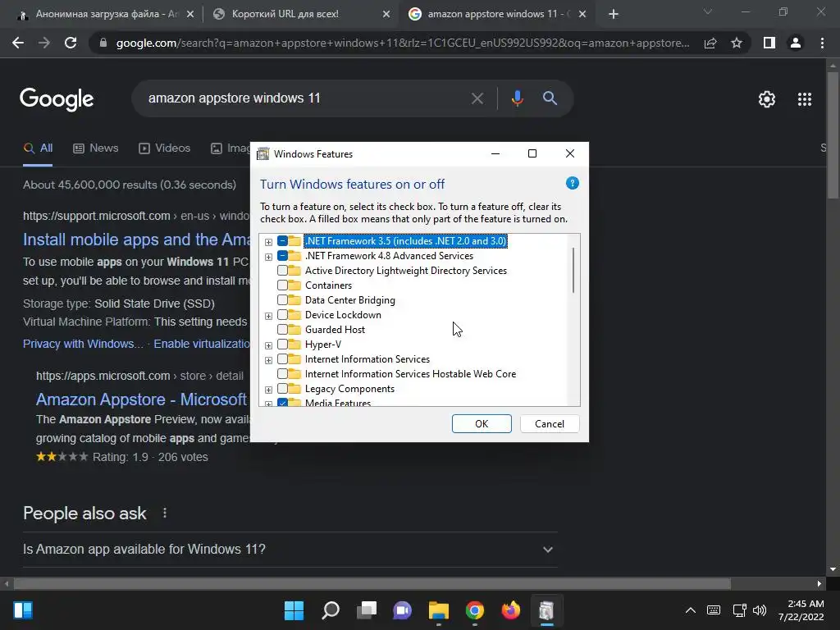Enable Guarded Host checkbox
The width and height of the screenshot is (840, 630).
coord(282,330)
